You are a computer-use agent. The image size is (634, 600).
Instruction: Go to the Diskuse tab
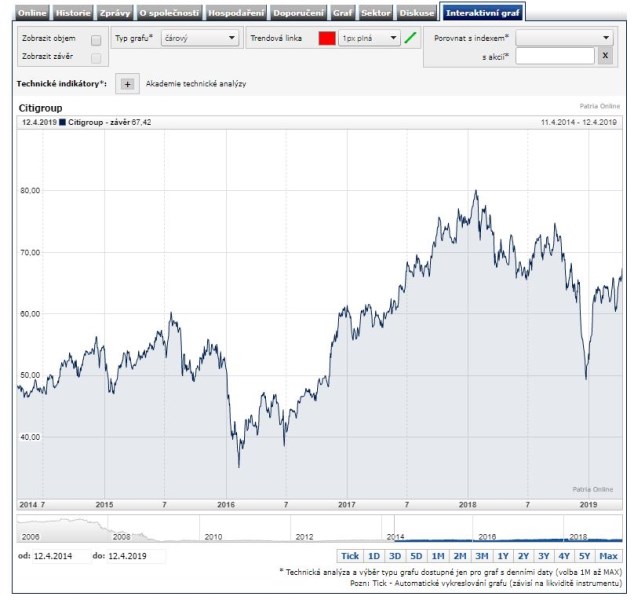pos(416,13)
